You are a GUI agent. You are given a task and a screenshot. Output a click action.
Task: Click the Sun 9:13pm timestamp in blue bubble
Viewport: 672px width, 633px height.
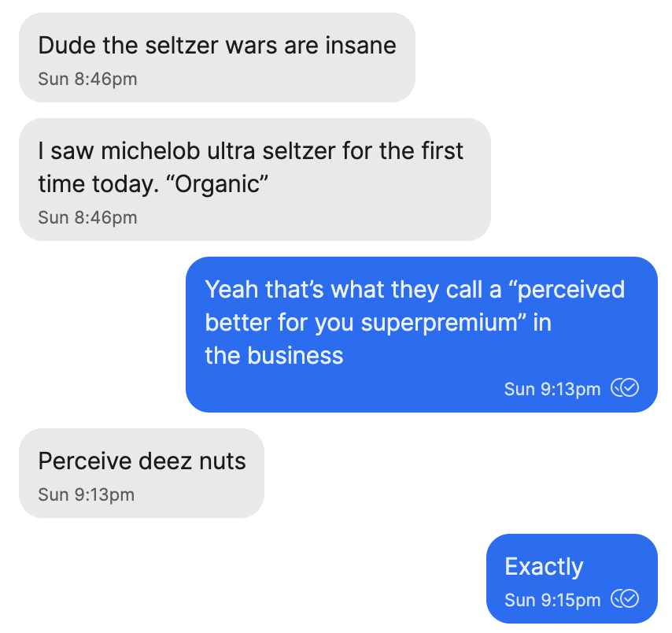[552, 389]
